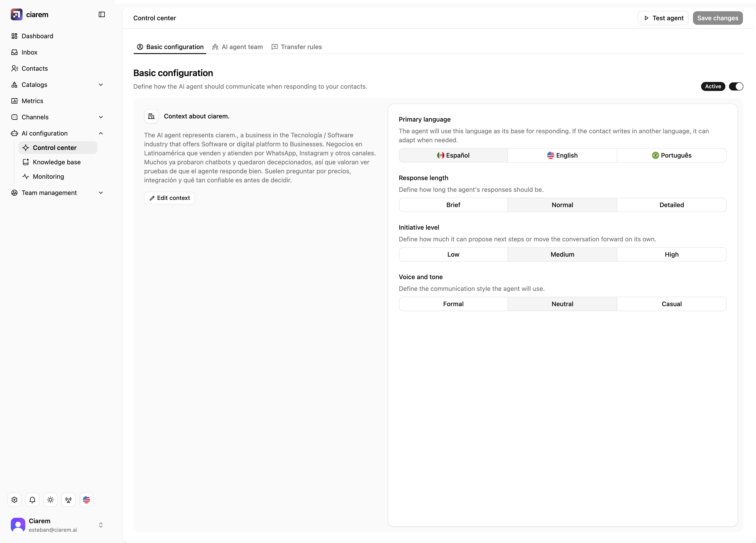This screenshot has width=756, height=543.
Task: Expand the Channels chevron
Action: (101, 117)
